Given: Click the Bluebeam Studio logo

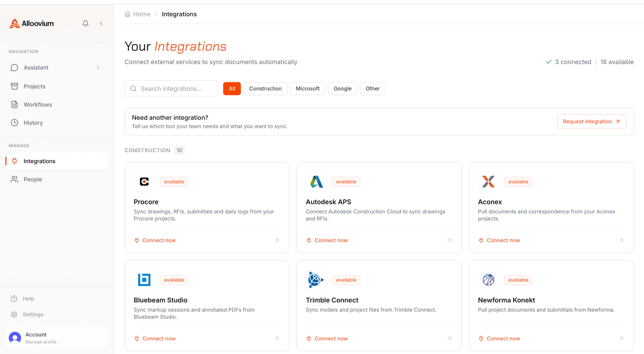Looking at the screenshot, I should [x=144, y=280].
